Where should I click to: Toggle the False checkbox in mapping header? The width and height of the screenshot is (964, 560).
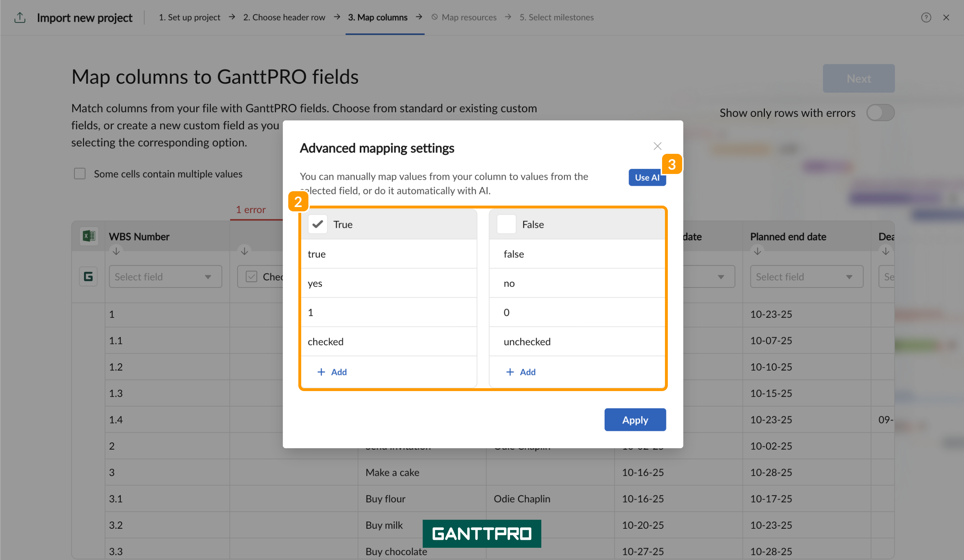(506, 224)
